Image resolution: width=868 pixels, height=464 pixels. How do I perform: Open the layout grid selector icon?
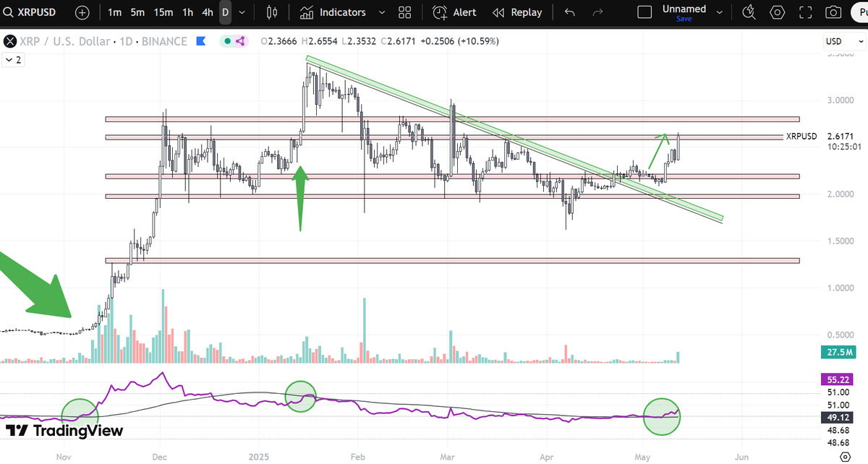[x=405, y=12]
